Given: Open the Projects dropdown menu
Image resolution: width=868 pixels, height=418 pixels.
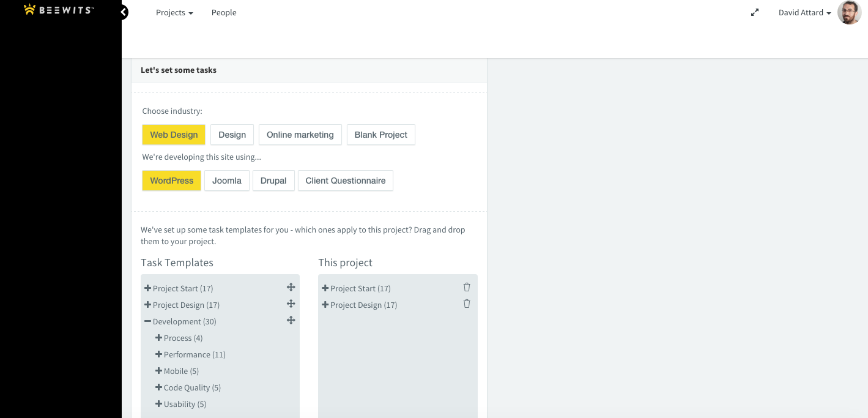Looking at the screenshot, I should point(174,12).
